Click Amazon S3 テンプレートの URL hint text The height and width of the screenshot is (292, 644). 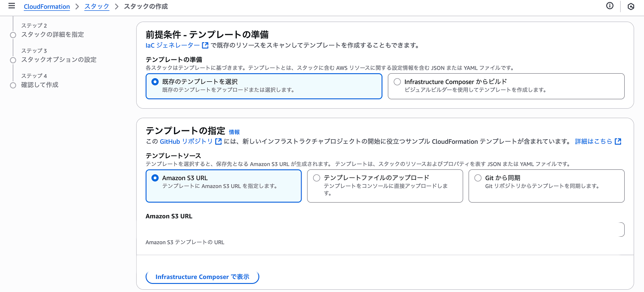[185, 242]
